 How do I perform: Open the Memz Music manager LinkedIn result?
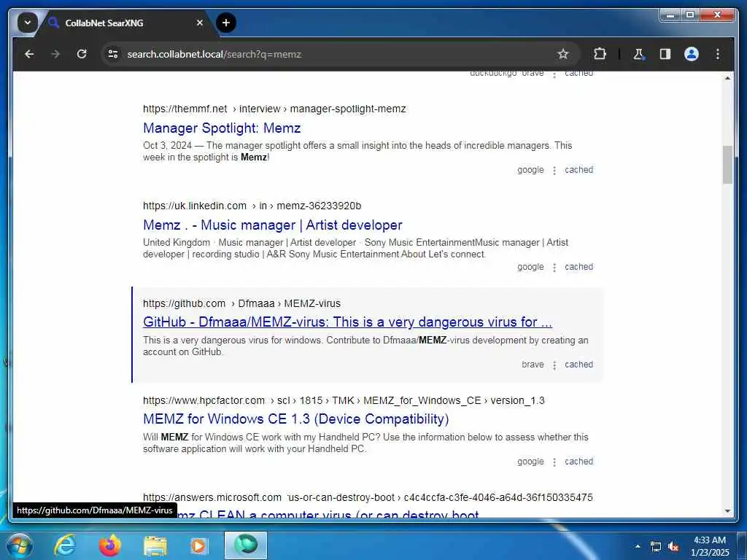click(273, 225)
